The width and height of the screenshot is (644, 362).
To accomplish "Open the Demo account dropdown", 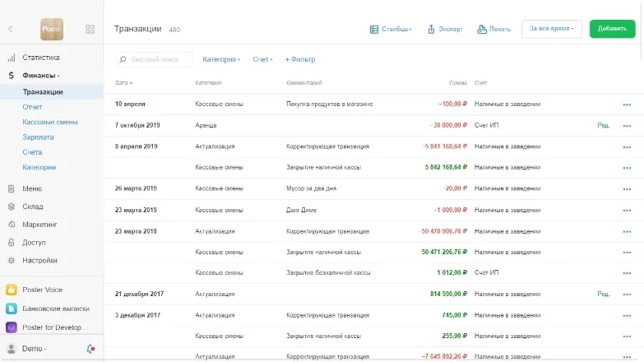I will point(34,349).
